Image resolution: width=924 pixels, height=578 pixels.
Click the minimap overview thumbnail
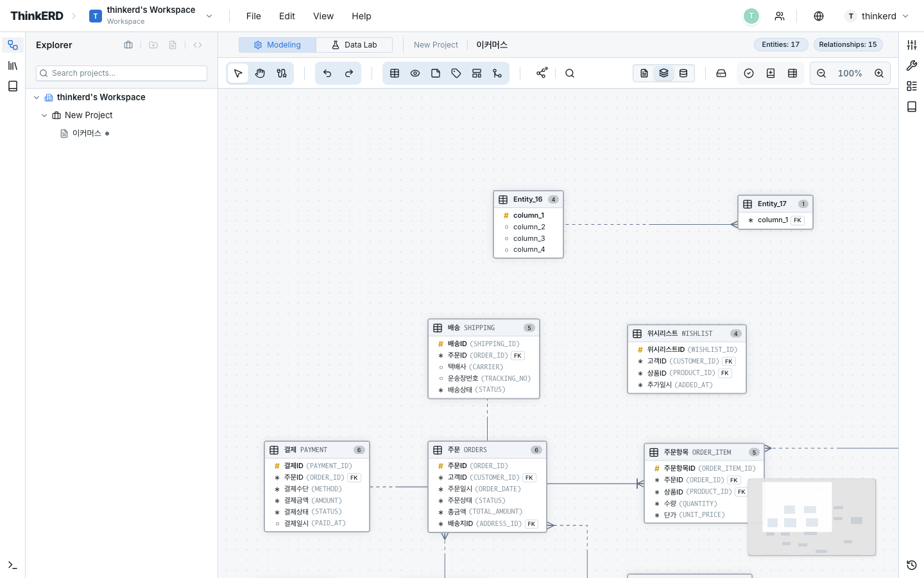click(x=812, y=517)
